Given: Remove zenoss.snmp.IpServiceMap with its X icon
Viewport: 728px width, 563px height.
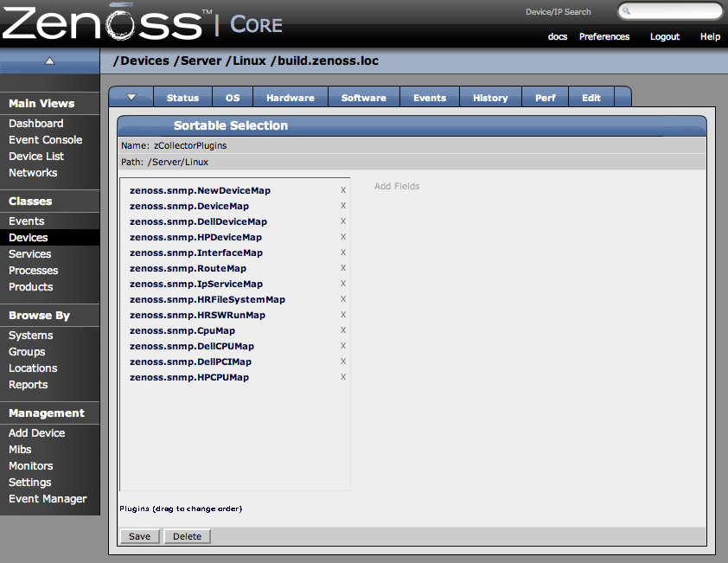Looking at the screenshot, I should point(343,284).
